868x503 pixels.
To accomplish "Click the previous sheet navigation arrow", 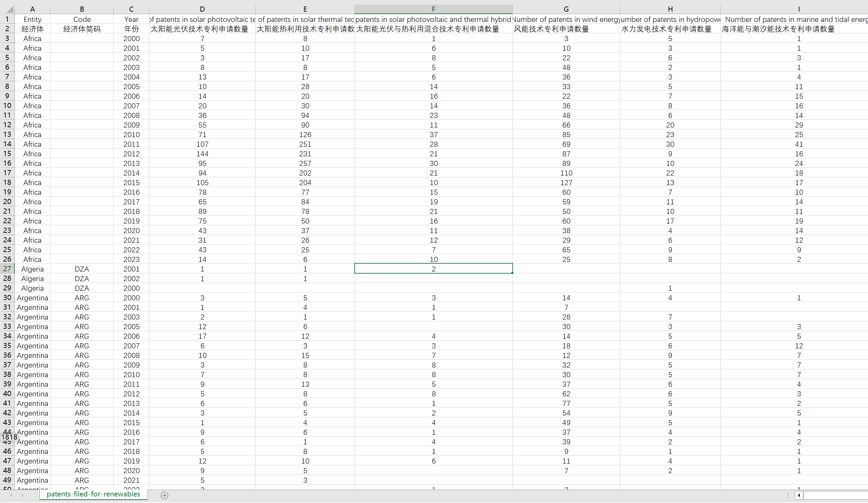I will click(11, 495).
